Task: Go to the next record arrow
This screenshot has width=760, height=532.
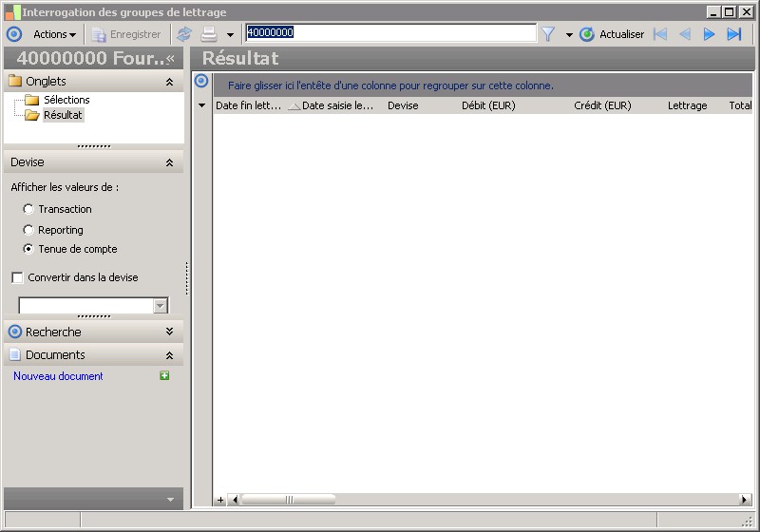Action: point(709,34)
